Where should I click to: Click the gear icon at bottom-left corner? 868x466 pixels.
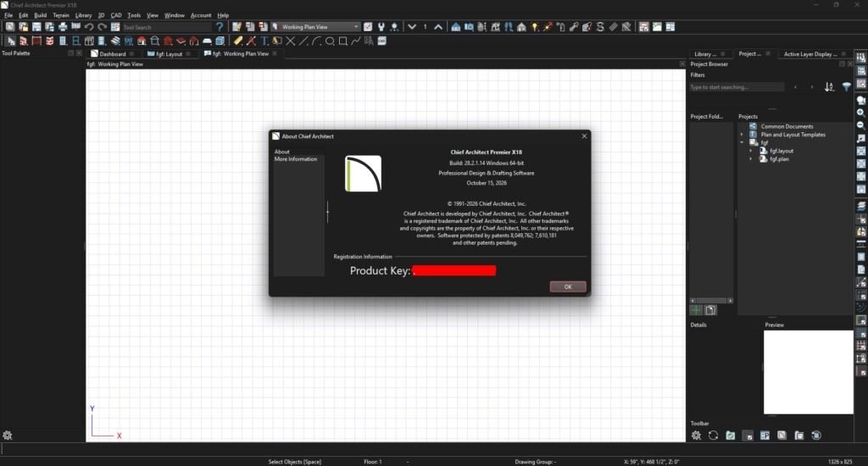coord(7,435)
